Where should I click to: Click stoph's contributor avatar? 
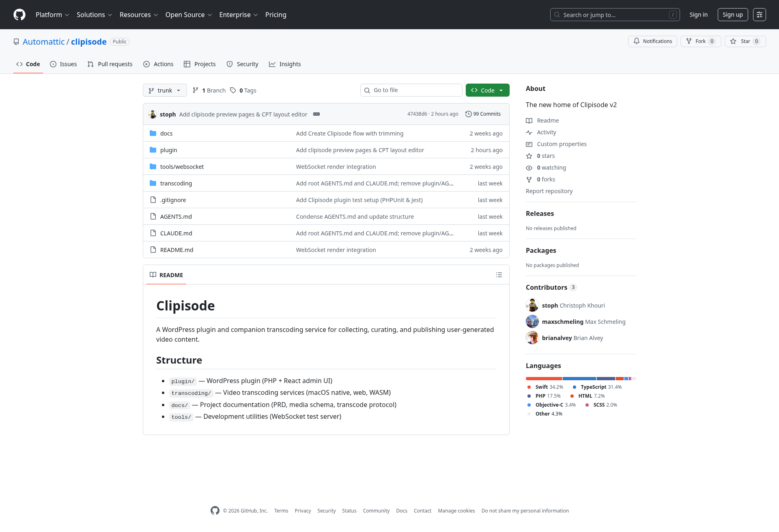pyautogui.click(x=532, y=305)
